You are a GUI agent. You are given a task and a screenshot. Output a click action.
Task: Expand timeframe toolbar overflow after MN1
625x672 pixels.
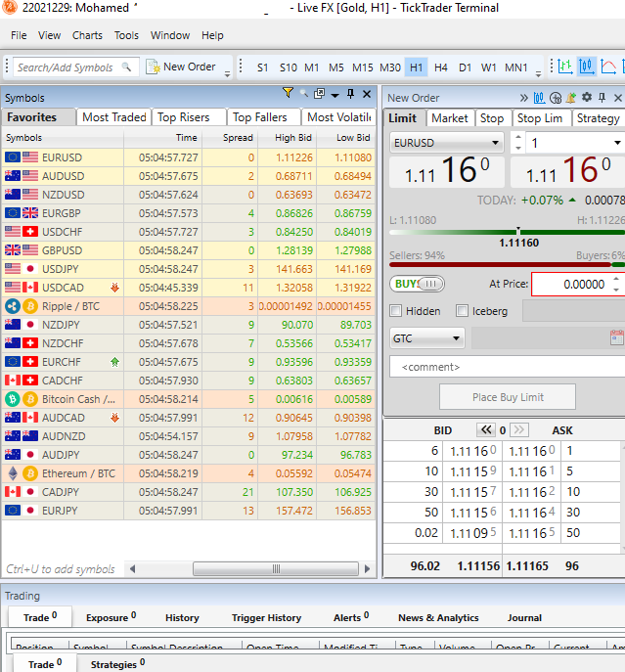tap(538, 73)
